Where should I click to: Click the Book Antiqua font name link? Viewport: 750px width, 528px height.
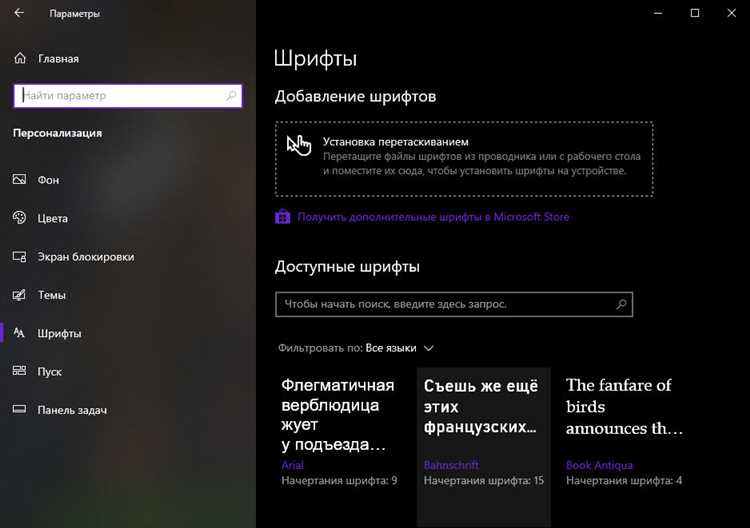click(x=599, y=465)
